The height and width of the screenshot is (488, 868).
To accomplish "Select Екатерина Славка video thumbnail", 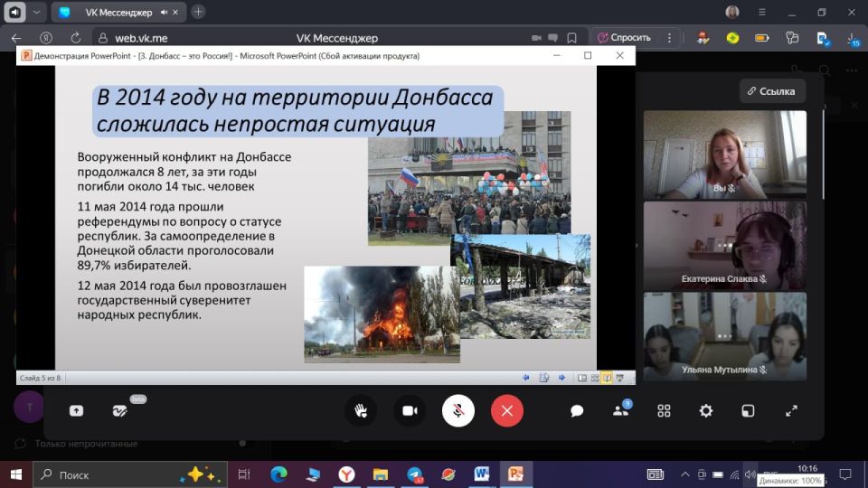I will click(724, 243).
